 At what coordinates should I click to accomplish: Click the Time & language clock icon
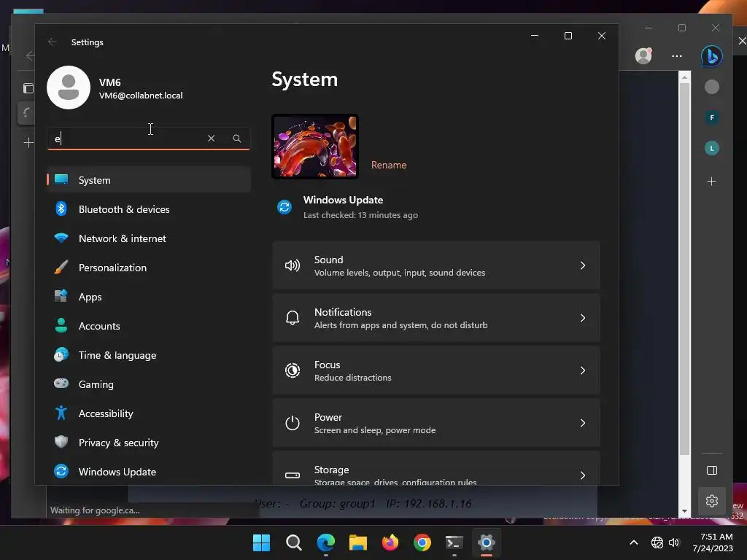(61, 355)
